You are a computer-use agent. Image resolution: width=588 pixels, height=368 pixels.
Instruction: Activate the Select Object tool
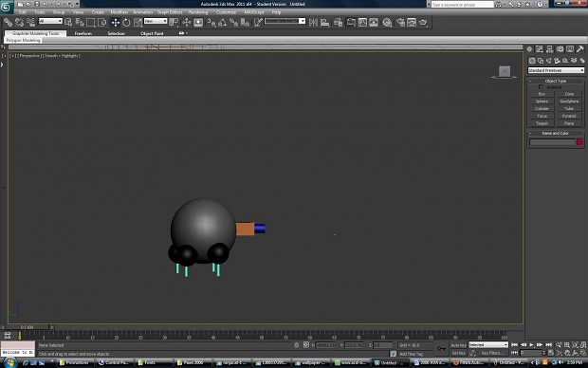point(68,23)
